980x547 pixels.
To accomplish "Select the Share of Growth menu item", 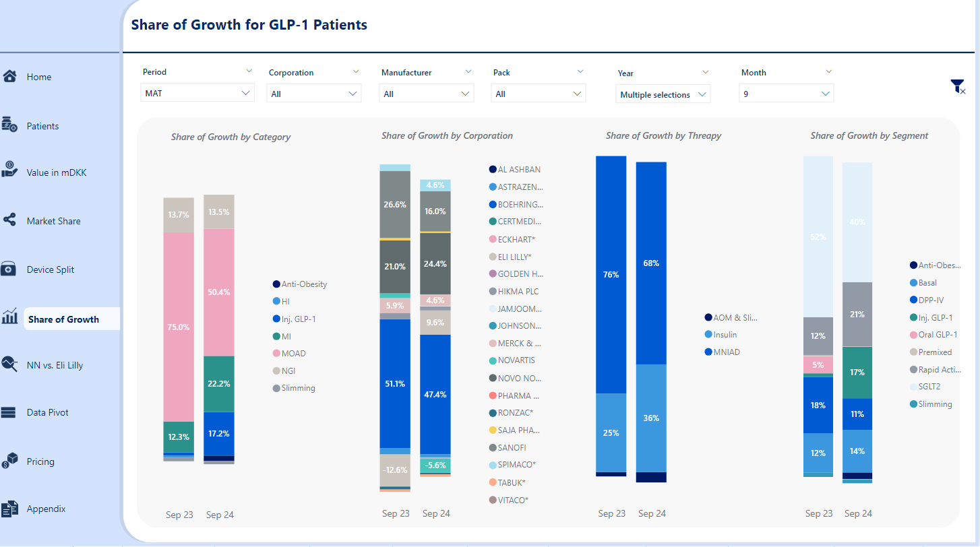I will pyautogui.click(x=63, y=319).
